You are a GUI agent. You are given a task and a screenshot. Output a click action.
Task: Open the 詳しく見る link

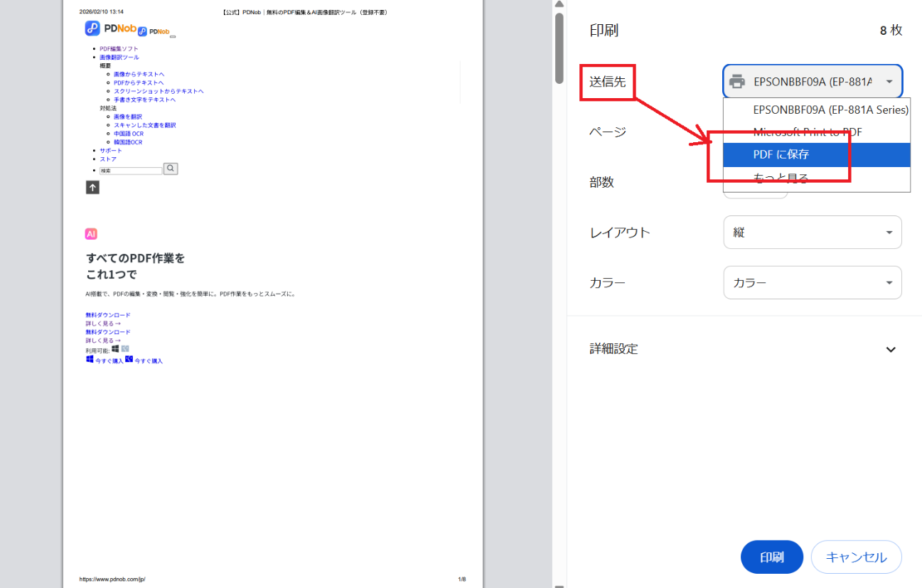pos(104,323)
